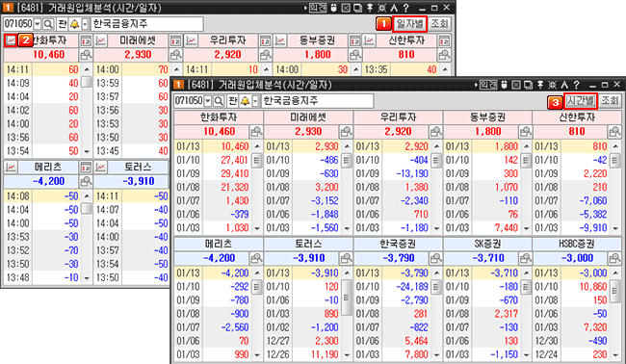Viewport: 626px width, 364px height.
Task: Expand the stock code dropdown arrow in back window
Action: [38, 24]
